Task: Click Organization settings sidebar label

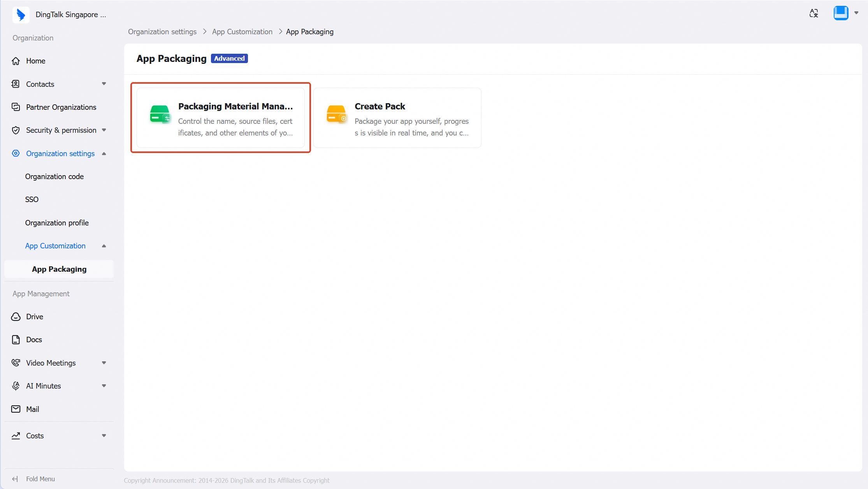Action: click(60, 153)
